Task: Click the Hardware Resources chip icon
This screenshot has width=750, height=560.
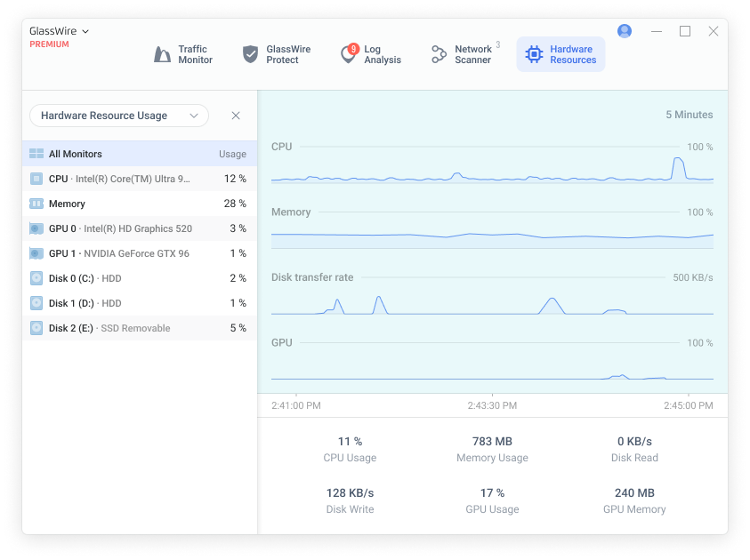Action: [x=534, y=55]
